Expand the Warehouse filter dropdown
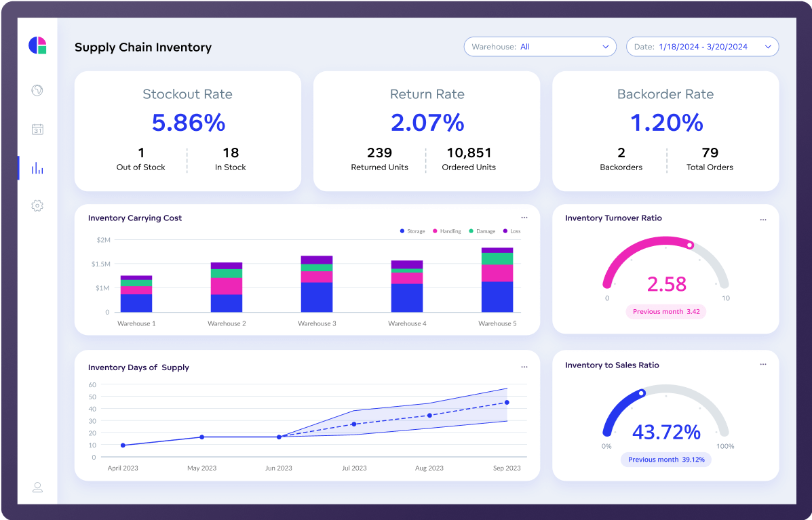The height and width of the screenshot is (520, 812). [539, 47]
